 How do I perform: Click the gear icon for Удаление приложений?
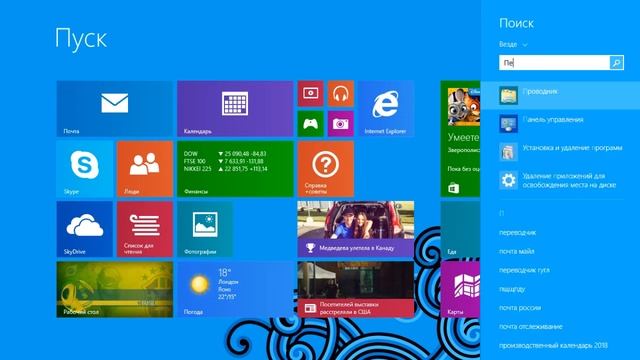[x=509, y=180]
